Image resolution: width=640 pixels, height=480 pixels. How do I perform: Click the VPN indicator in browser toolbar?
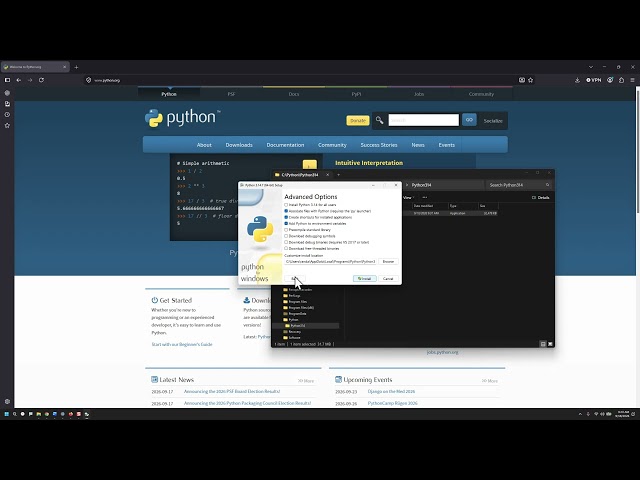[594, 80]
